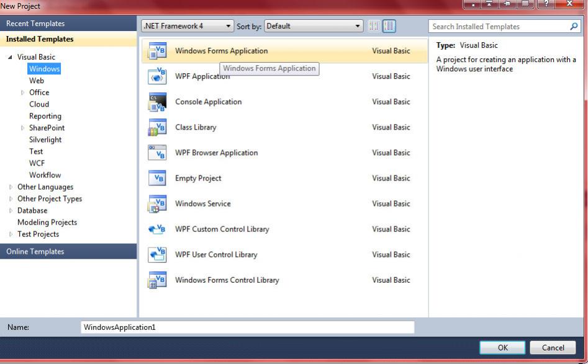Viewport: 588px width, 364px height.
Task: Click 'Visual Basic' in the Windows Service row
Action: click(391, 204)
